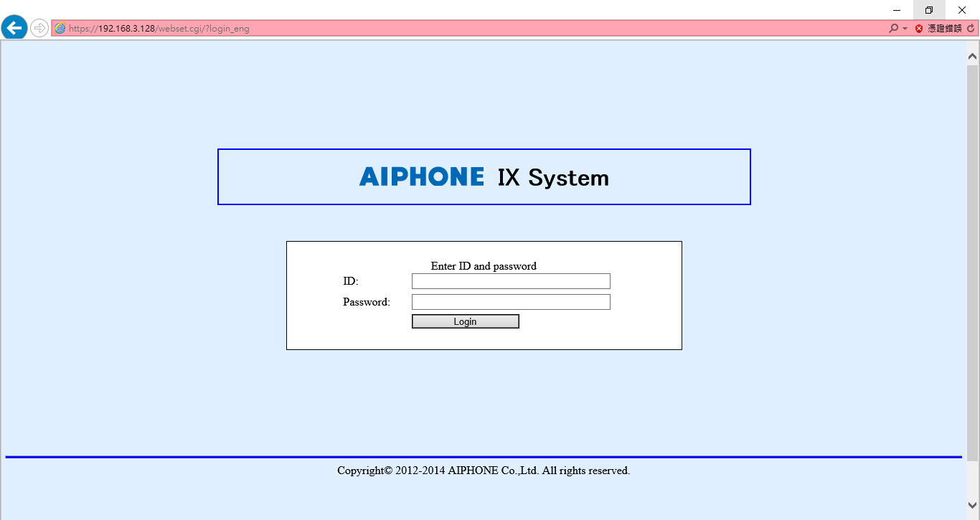Image resolution: width=980 pixels, height=520 pixels.
Task: Click the 憑證錯誤 certificate error label
Action: [944, 29]
